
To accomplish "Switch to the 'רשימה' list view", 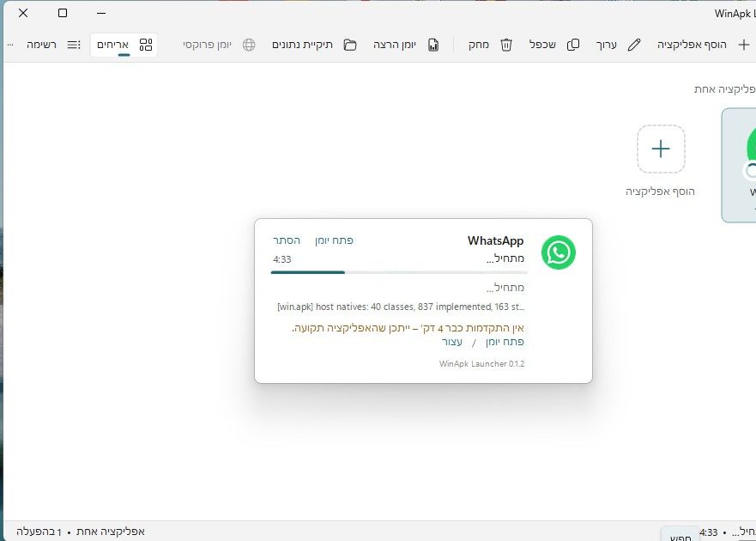I will [53, 45].
